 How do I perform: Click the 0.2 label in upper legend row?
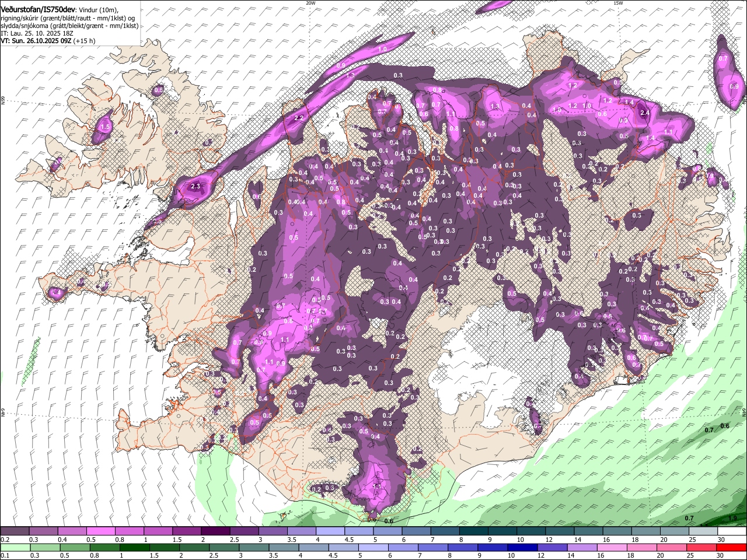pos(5,540)
